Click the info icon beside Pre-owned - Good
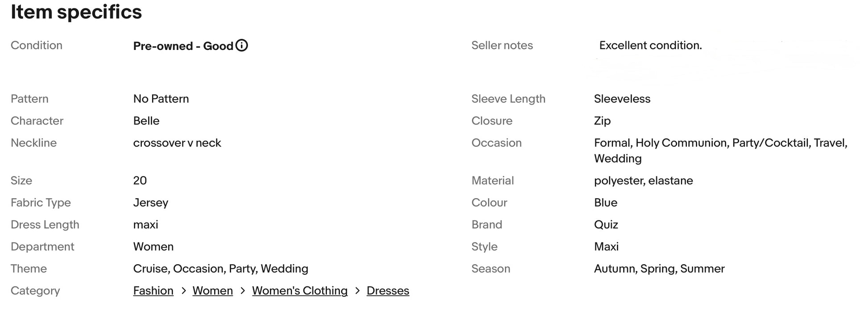868x324 pixels. (x=242, y=46)
